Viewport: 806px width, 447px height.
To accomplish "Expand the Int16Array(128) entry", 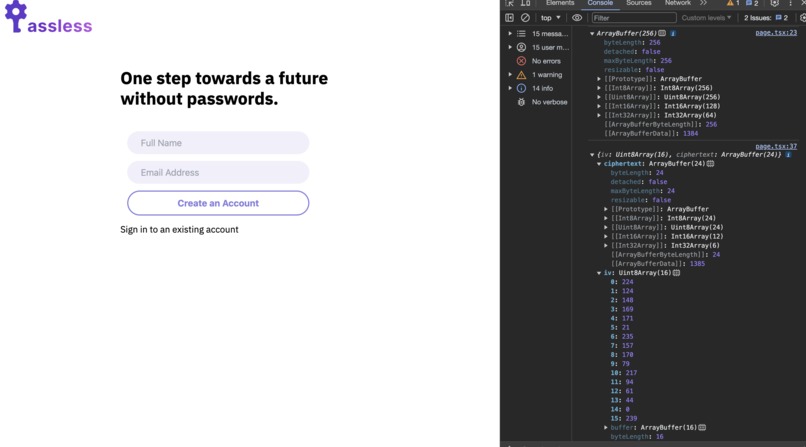I will [x=599, y=106].
